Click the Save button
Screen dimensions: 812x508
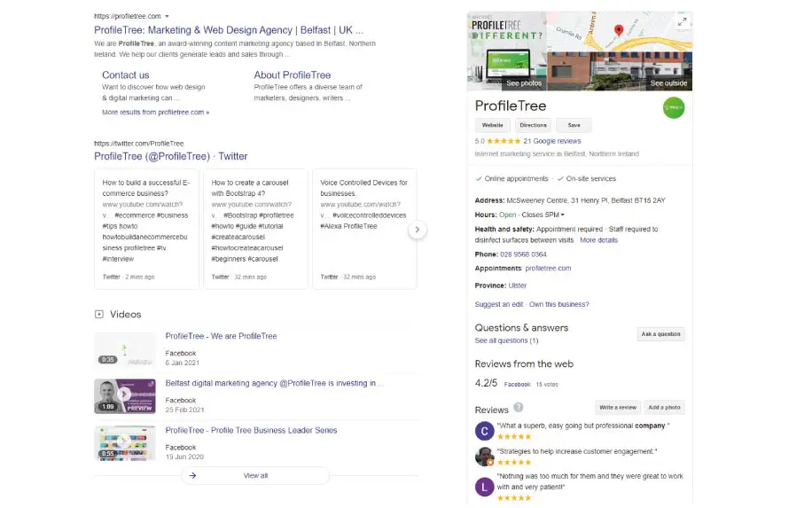pos(574,125)
